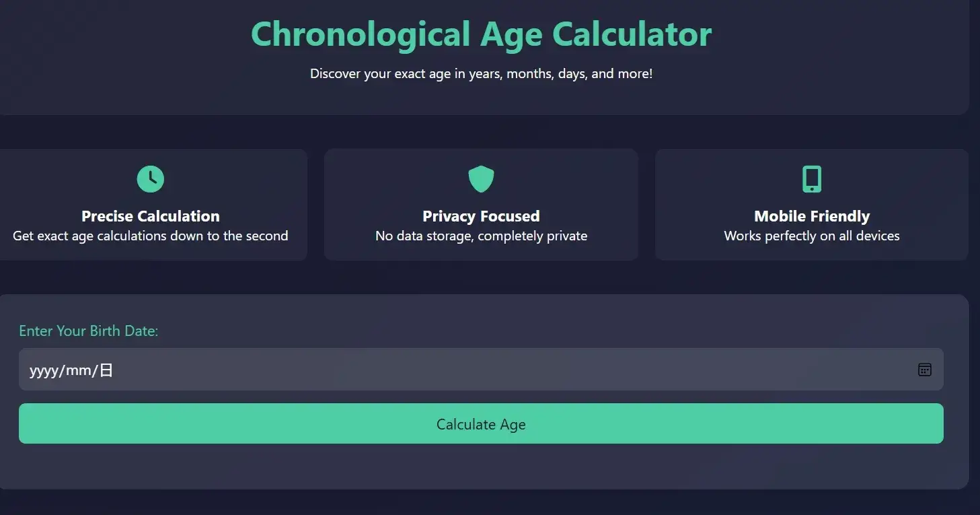Click the mobile phone icon above Mobile Friendly
This screenshot has height=515, width=980.
[811, 178]
